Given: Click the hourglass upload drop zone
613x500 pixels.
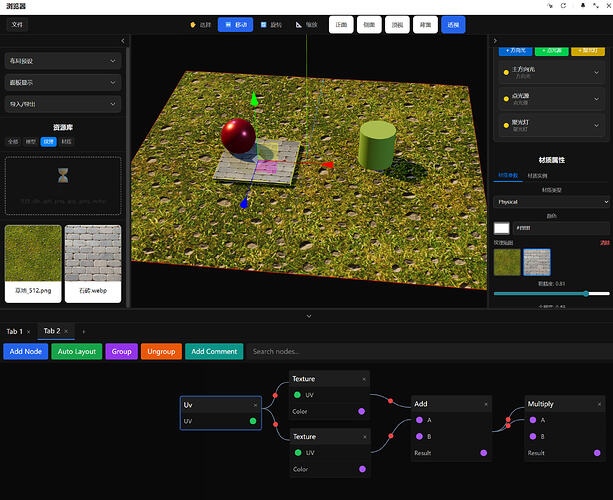Looking at the screenshot, I should pyautogui.click(x=63, y=186).
